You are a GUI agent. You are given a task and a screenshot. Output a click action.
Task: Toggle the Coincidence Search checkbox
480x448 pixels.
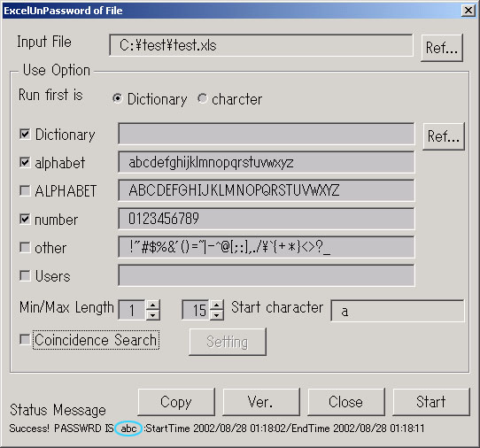point(25,339)
